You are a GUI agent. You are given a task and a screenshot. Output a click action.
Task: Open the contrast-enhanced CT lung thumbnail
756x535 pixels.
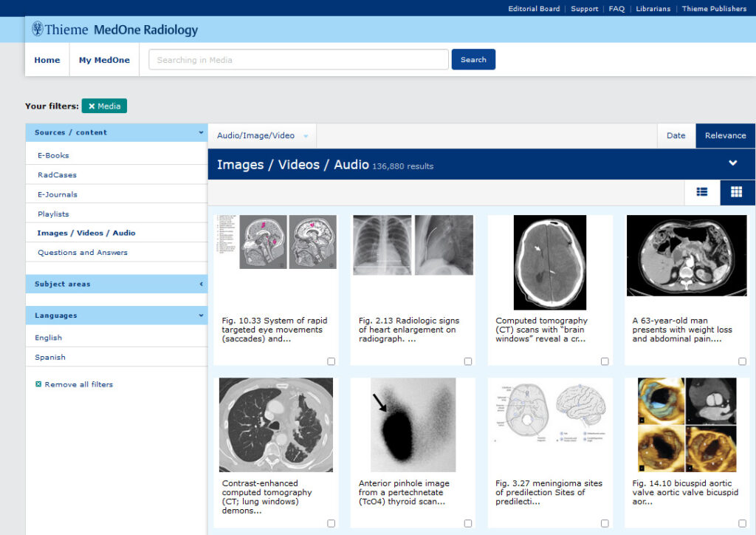pyautogui.click(x=275, y=425)
